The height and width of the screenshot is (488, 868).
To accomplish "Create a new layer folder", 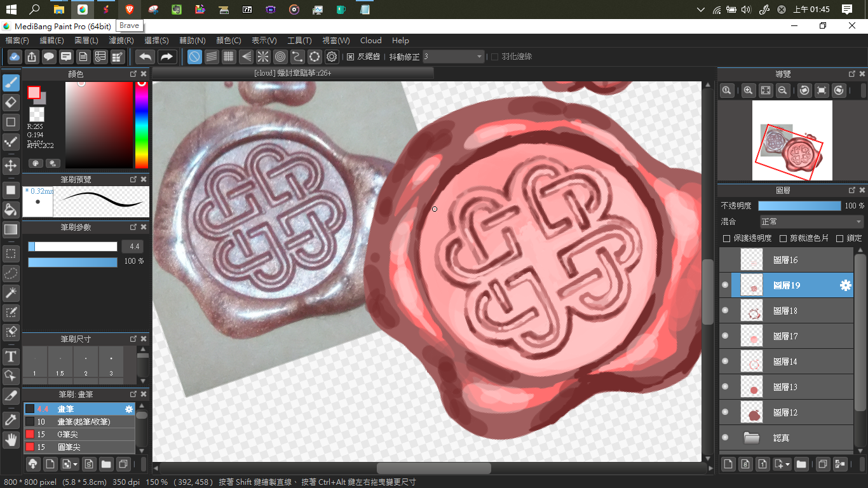I will pyautogui.click(x=801, y=464).
